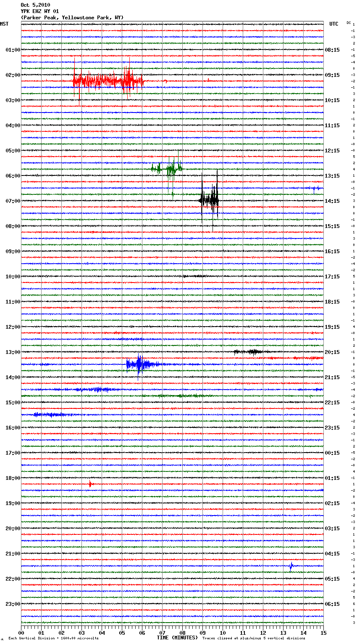357x644 pixels.
Task: Click the 06:15 UTC time label
Action: click(x=332, y=604)
